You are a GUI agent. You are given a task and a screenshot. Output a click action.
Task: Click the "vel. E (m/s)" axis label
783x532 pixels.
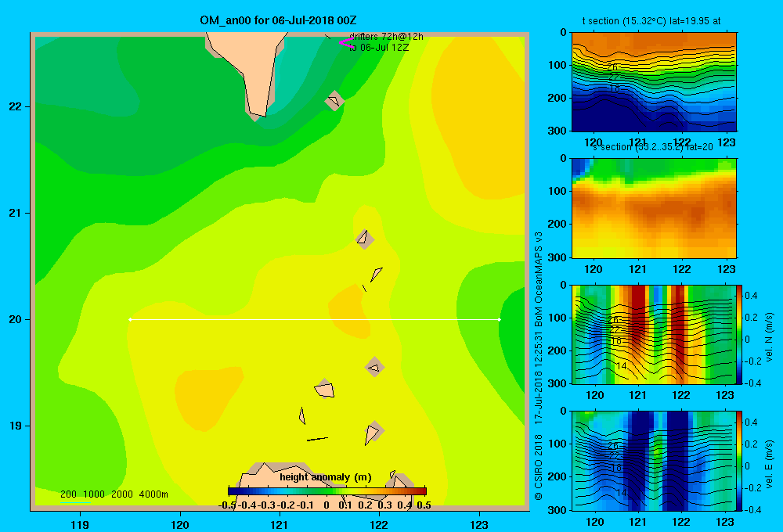tap(770, 464)
